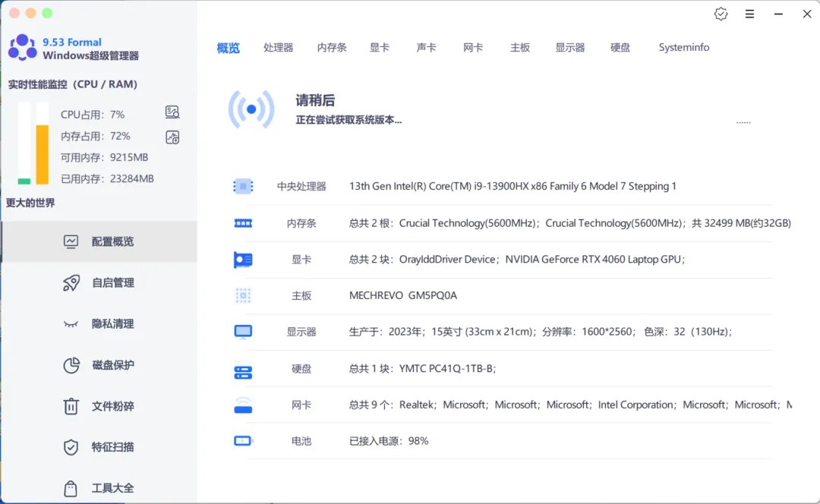The width and height of the screenshot is (820, 504).
Task: Open 自启管理 in the sidebar
Action: click(x=99, y=283)
